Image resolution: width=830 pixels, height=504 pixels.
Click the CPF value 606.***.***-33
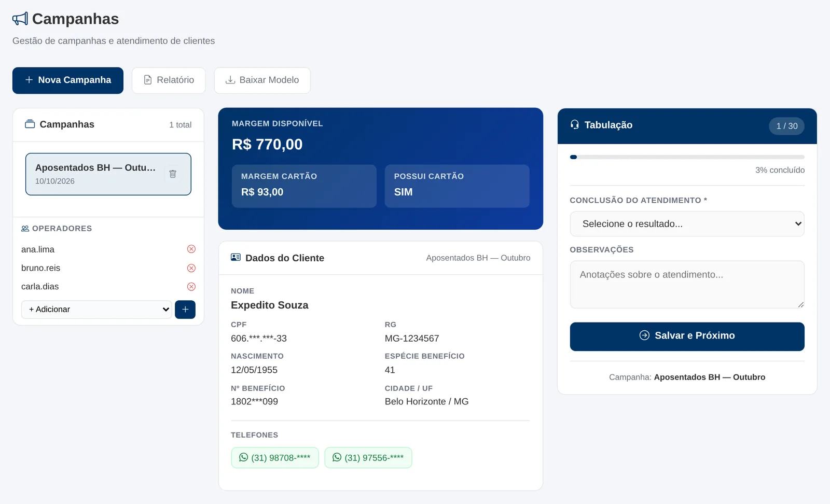point(259,339)
